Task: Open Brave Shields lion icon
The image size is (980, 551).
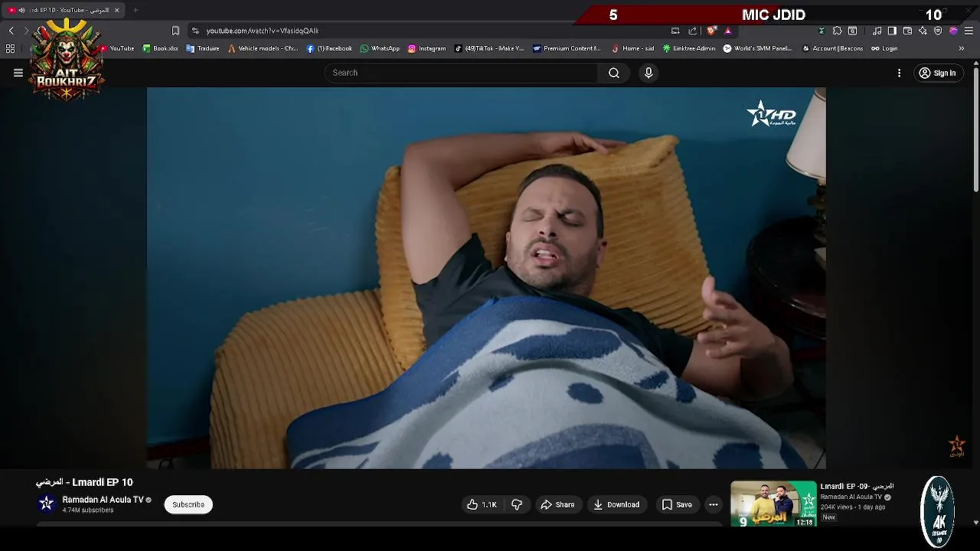Action: click(711, 31)
